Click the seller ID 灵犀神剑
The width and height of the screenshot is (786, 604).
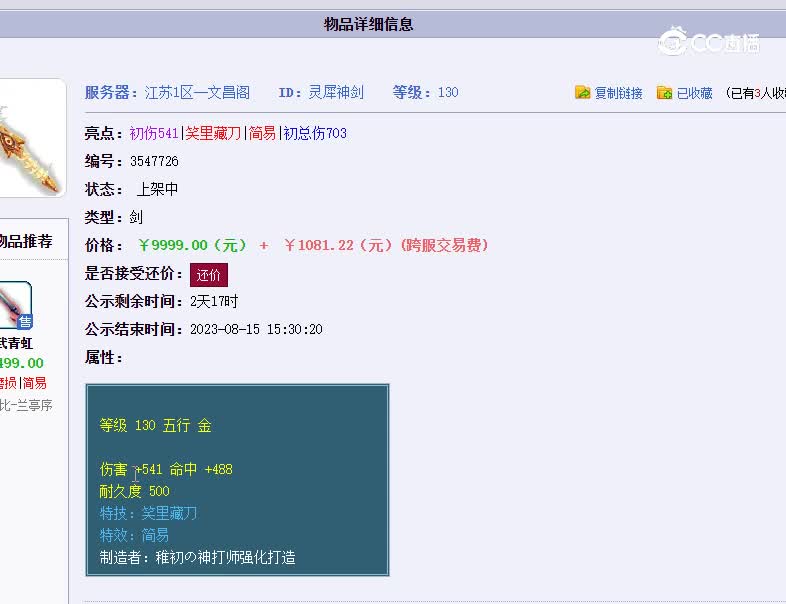click(x=335, y=93)
